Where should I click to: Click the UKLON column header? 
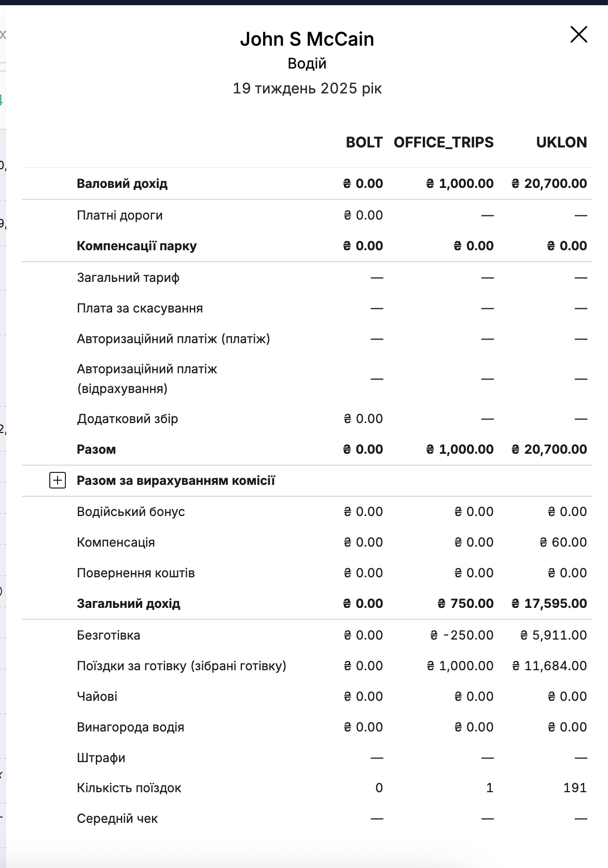point(561,142)
